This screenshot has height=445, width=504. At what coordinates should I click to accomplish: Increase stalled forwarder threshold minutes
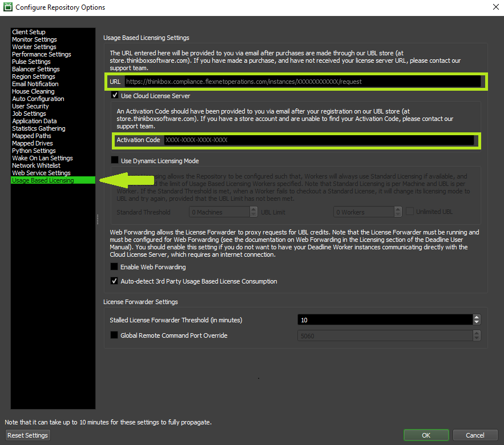click(x=477, y=317)
